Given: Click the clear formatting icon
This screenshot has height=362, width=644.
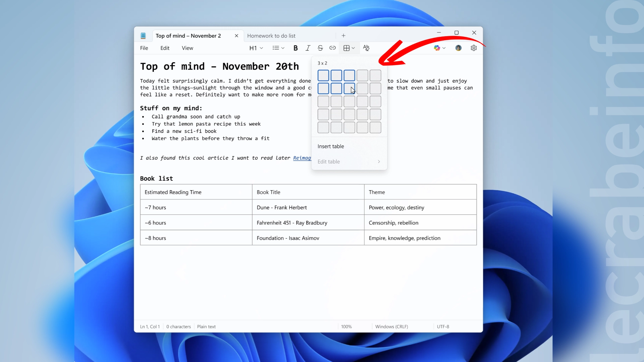Looking at the screenshot, I should 366,48.
